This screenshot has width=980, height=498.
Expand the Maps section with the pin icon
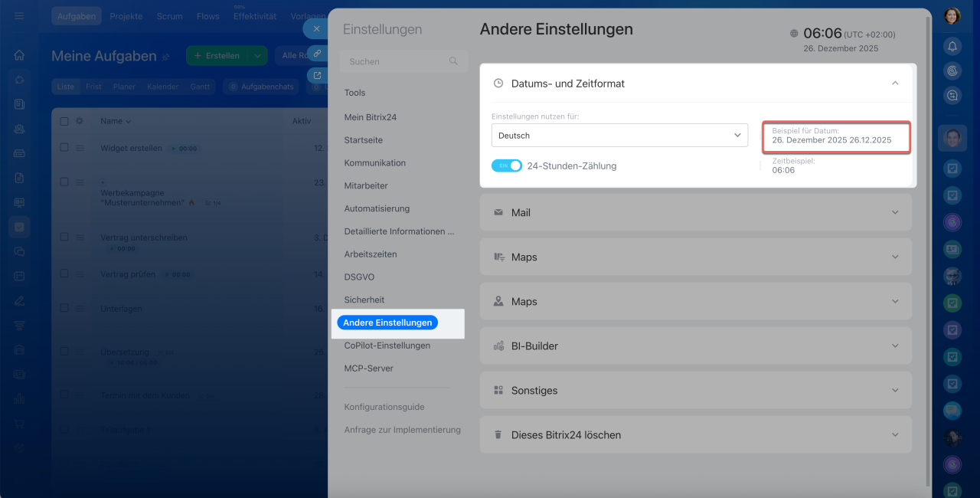(696, 301)
